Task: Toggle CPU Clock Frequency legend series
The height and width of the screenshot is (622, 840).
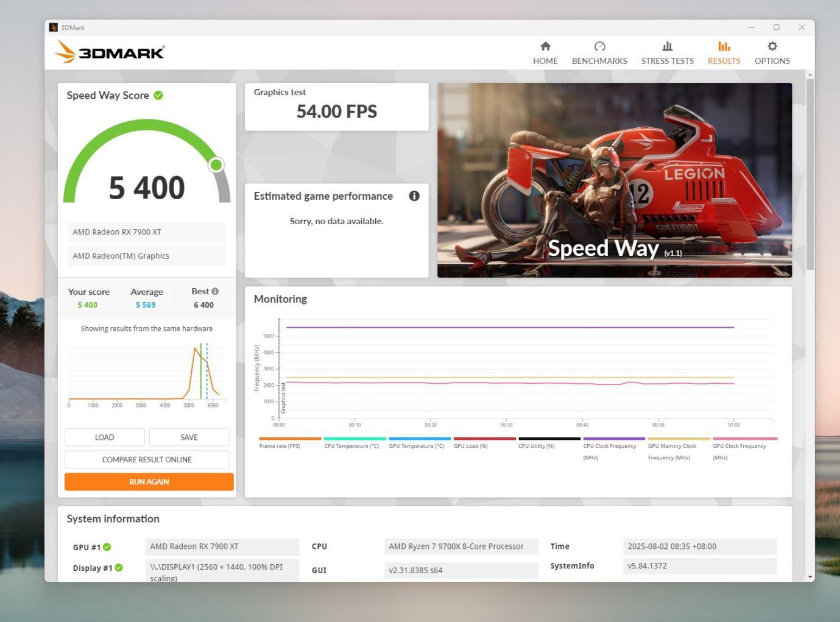Action: coord(614,449)
